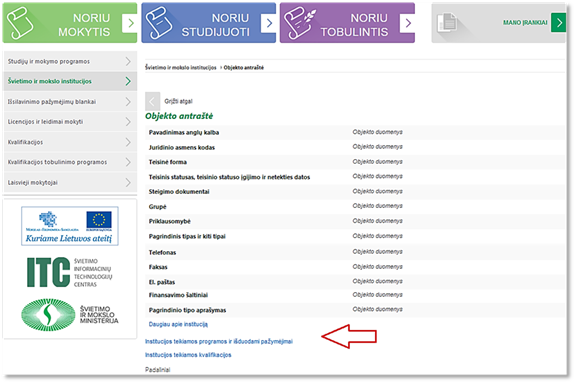Click the ITC logo
Image resolution: width=575 pixels, height=383 pixels.
[x=70, y=272]
